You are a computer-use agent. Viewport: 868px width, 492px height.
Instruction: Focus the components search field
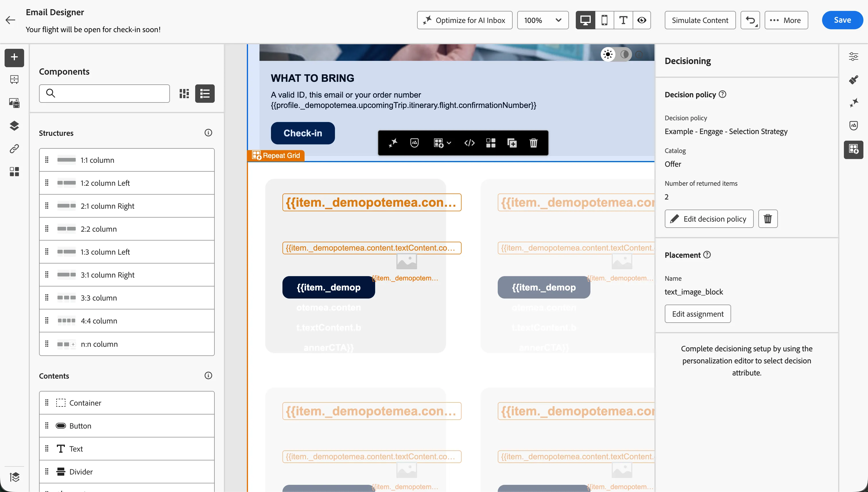click(104, 94)
